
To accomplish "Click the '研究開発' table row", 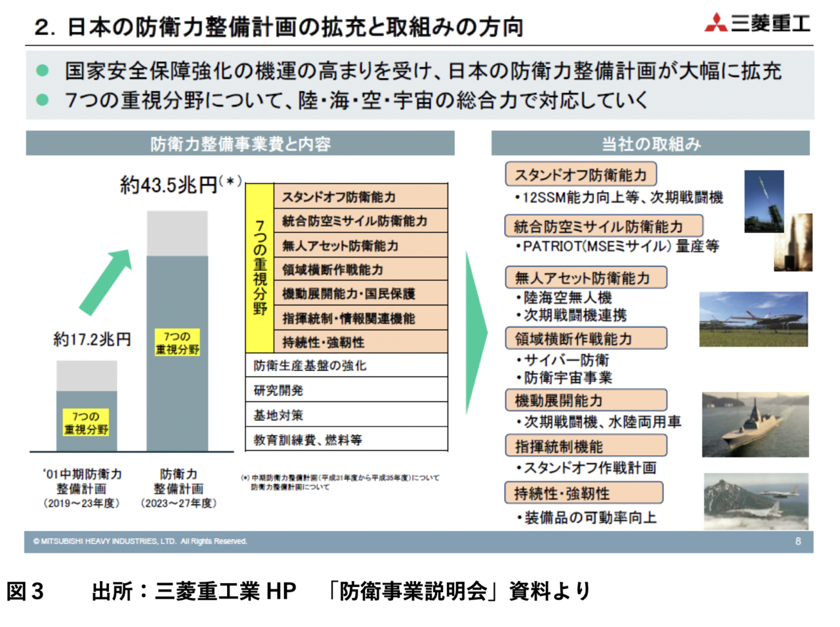I will click(346, 390).
